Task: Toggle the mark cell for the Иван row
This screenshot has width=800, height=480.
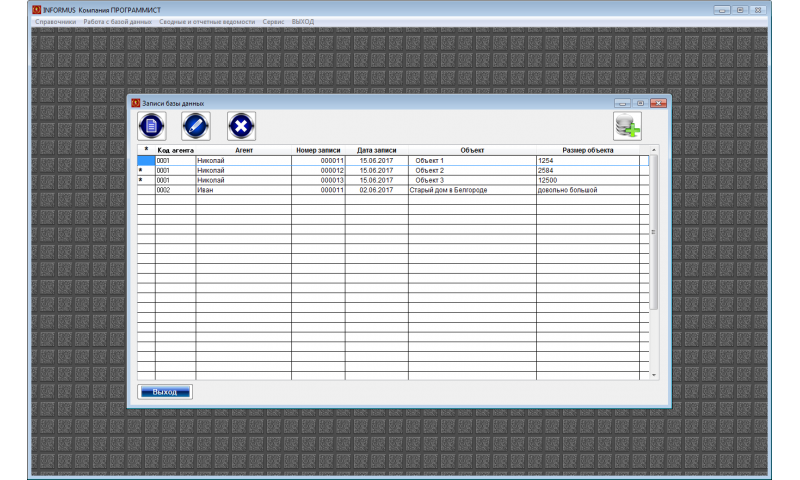Action: [145, 189]
